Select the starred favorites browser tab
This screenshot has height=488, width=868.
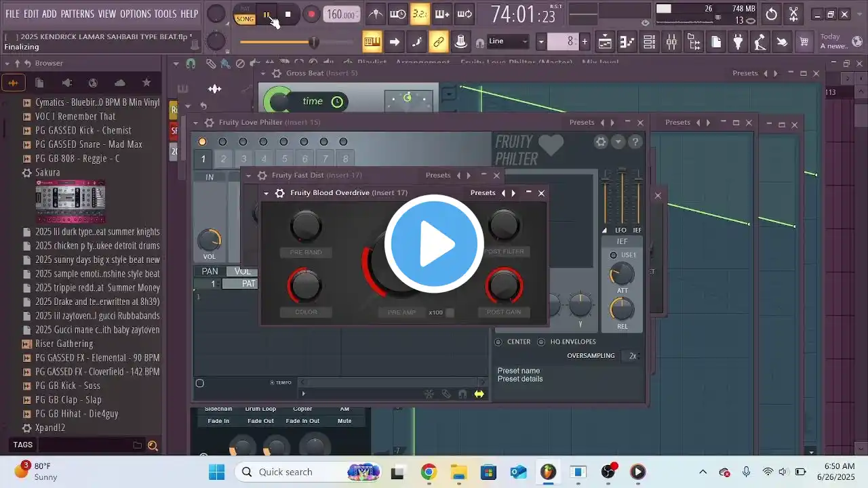coord(146,83)
